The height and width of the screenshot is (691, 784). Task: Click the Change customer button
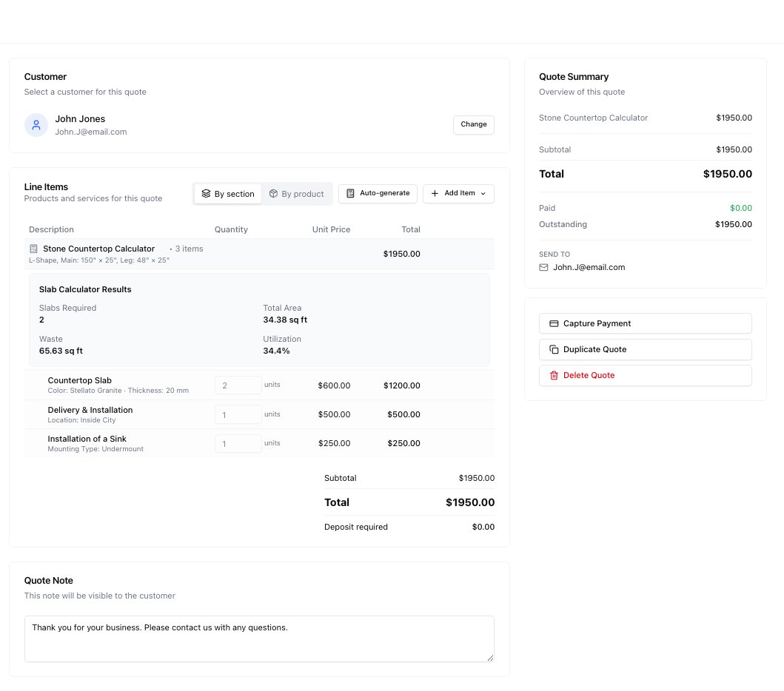point(473,124)
